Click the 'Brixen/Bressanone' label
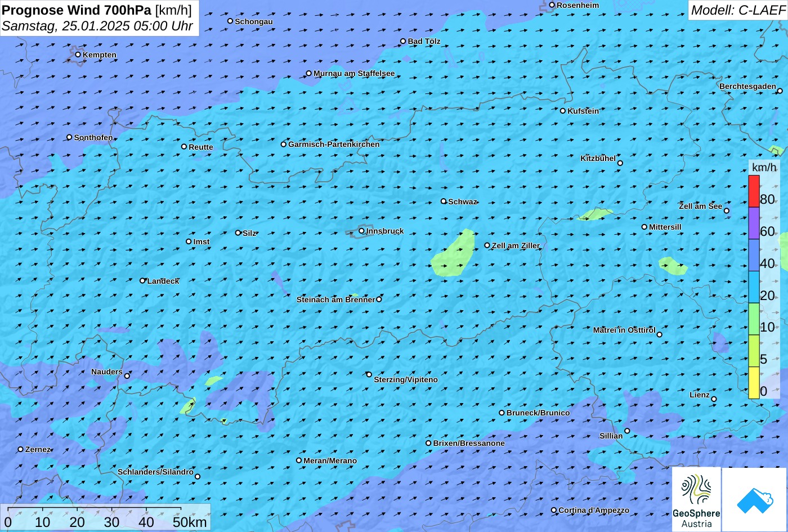The height and width of the screenshot is (532, 788). [469, 443]
